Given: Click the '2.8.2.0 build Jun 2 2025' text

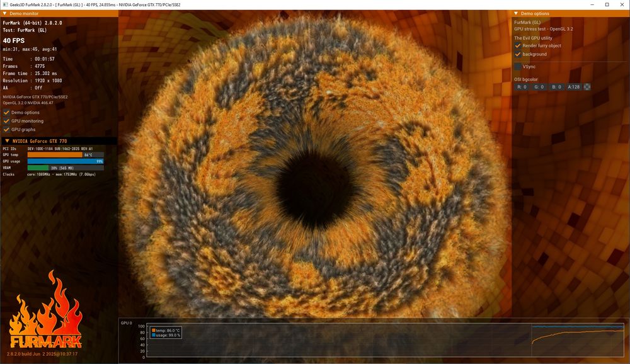Looking at the screenshot, I should [42, 354].
